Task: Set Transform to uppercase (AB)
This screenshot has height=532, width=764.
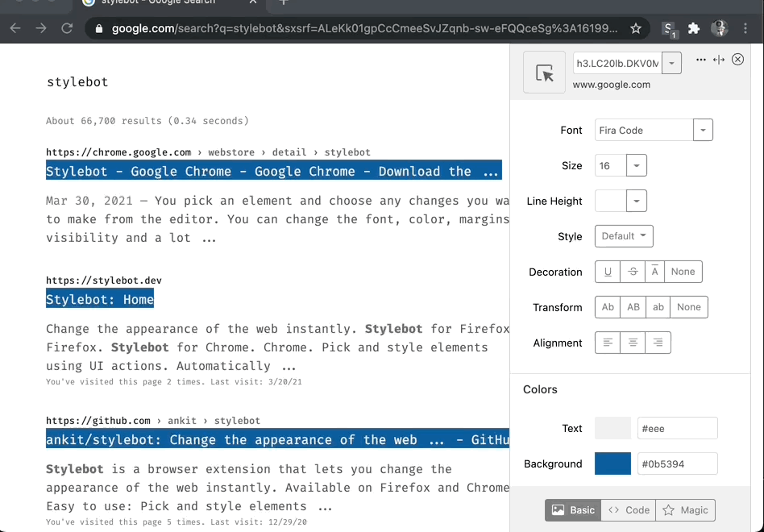Action: (633, 307)
